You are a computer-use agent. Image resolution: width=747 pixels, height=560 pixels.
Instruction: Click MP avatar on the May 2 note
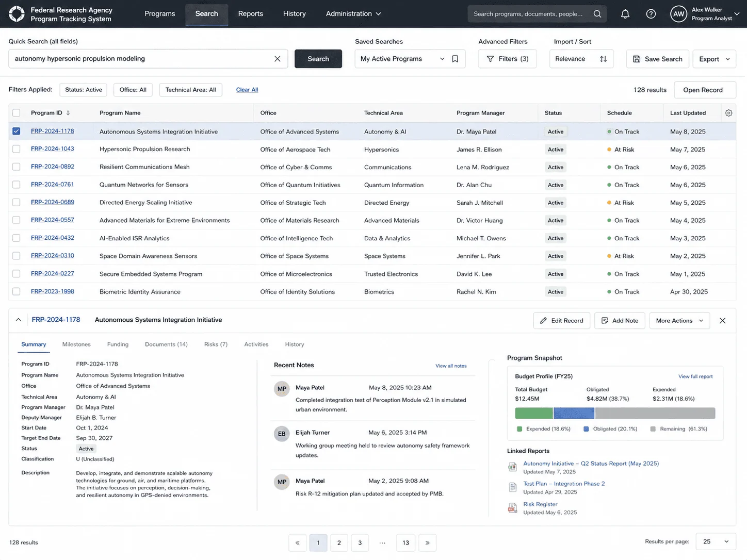[x=282, y=482]
